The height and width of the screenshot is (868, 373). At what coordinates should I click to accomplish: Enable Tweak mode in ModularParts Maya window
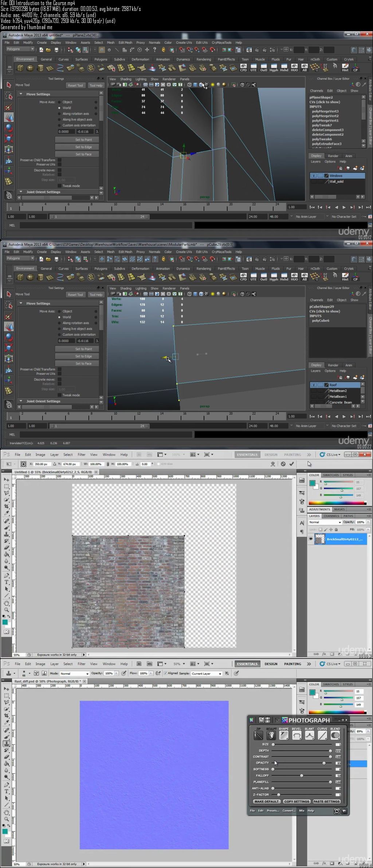59,395
